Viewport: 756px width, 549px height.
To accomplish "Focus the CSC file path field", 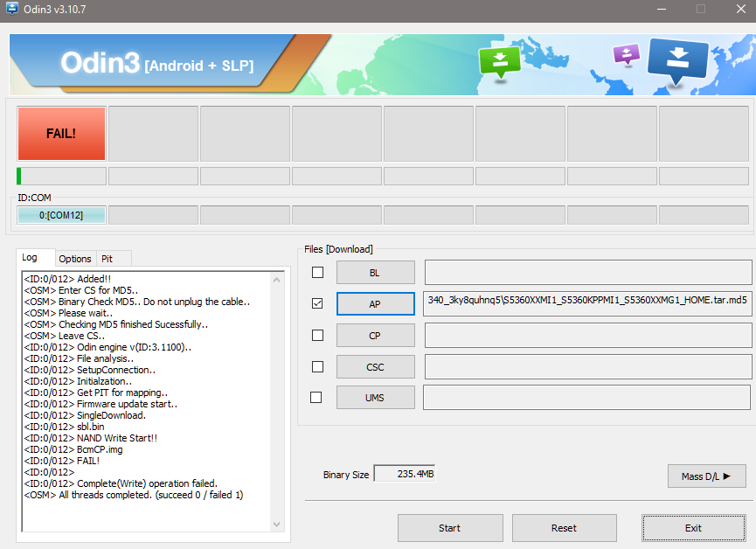I will [x=588, y=366].
